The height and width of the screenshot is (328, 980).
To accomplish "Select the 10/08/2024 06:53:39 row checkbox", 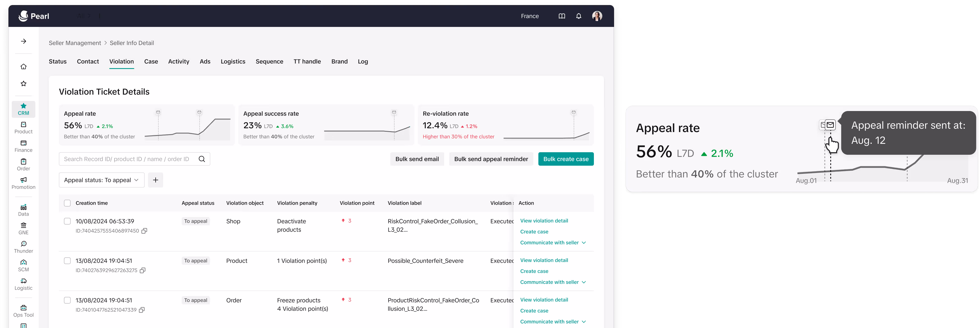I will click(x=67, y=221).
